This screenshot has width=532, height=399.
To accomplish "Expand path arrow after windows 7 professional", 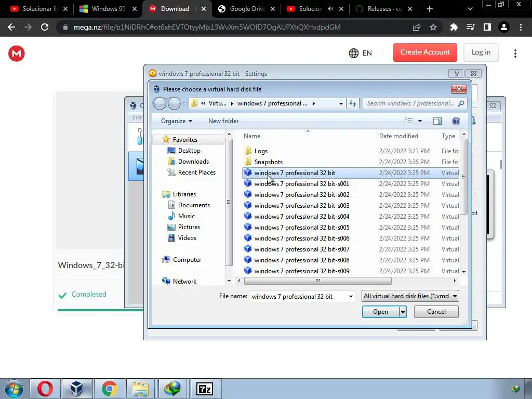I will point(313,103).
